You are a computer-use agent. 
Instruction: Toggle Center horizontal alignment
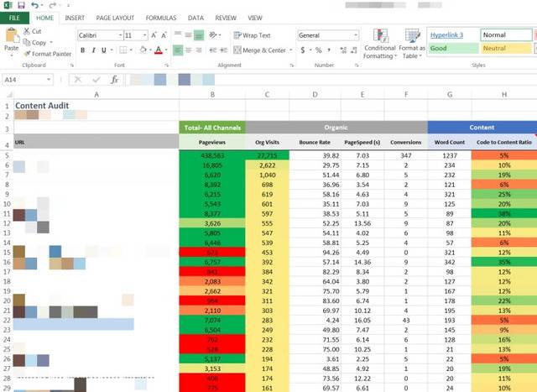[x=188, y=50]
